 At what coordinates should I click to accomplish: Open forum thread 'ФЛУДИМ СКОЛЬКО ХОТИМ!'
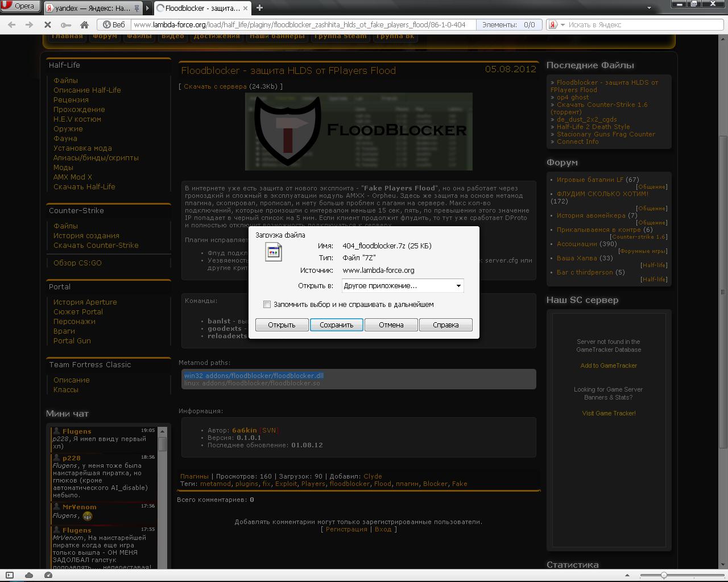coord(602,194)
